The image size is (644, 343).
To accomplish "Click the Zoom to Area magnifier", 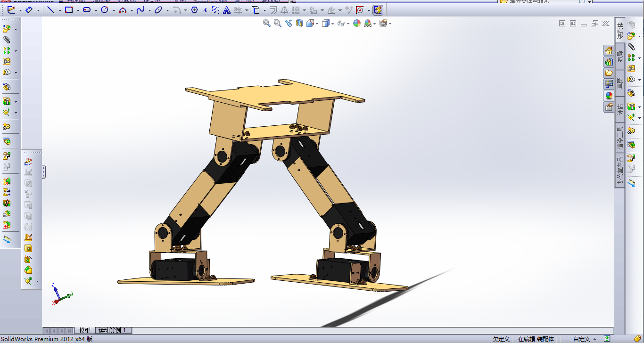I will pyautogui.click(x=278, y=23).
